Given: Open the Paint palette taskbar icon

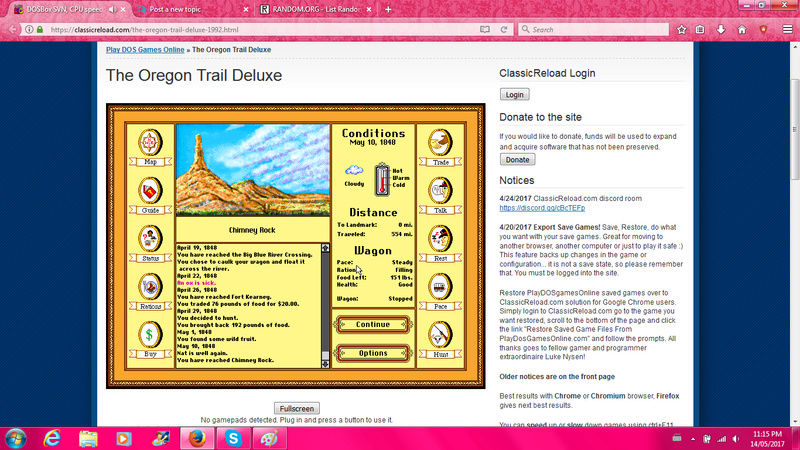Looking at the screenshot, I should click(x=269, y=439).
